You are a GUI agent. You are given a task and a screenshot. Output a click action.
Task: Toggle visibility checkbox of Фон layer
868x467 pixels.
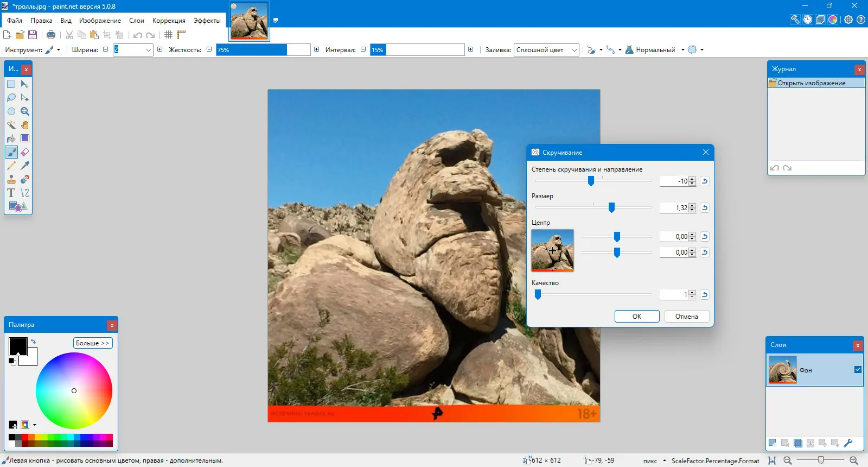coord(858,370)
